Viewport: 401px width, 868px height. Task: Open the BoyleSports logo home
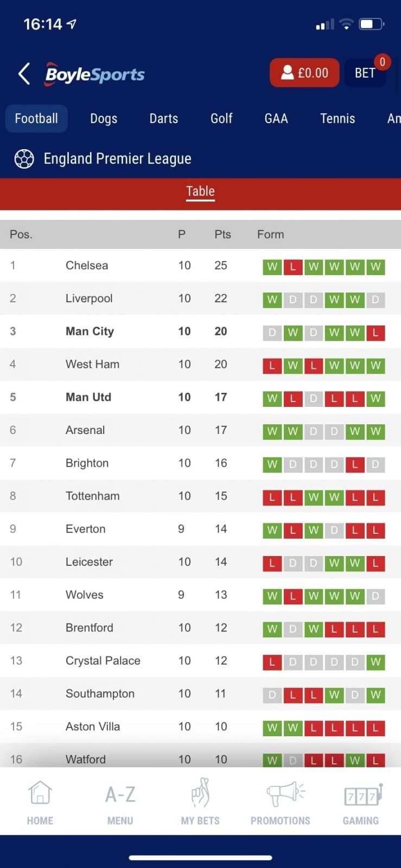[x=95, y=74]
